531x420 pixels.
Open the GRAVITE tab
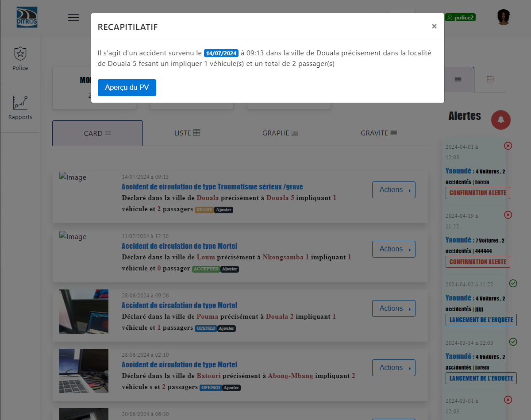tap(379, 133)
